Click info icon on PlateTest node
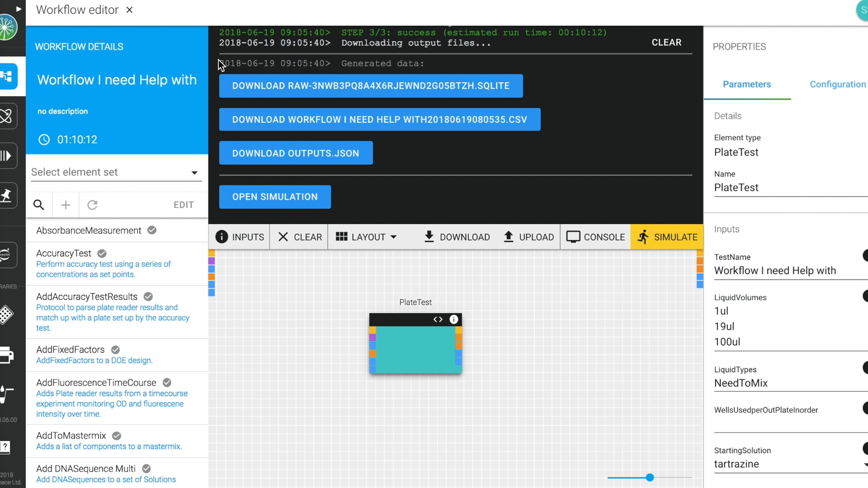 point(454,320)
